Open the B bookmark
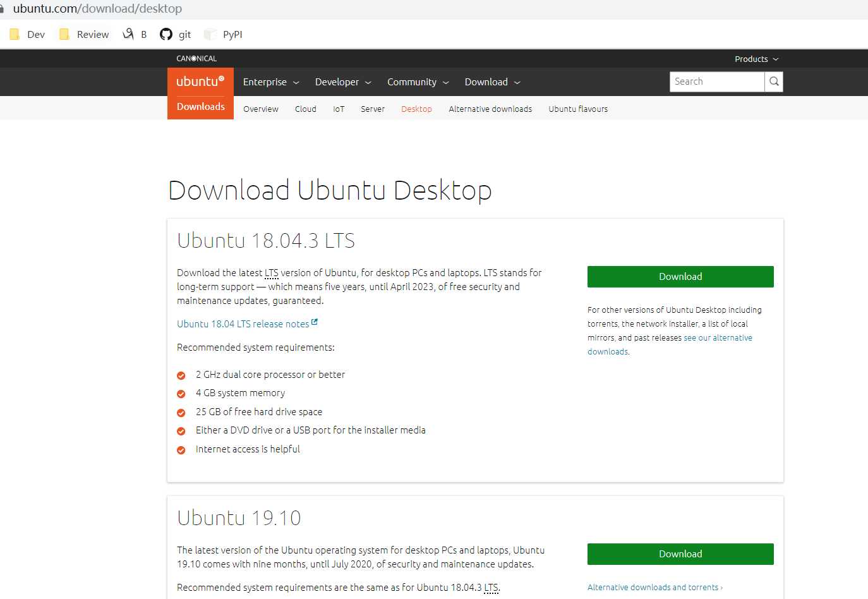Viewport: 868px width, 599px height. click(x=135, y=34)
